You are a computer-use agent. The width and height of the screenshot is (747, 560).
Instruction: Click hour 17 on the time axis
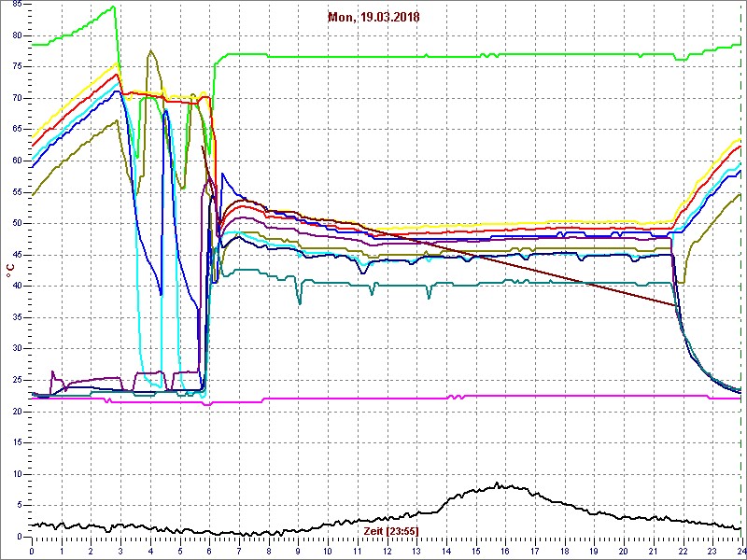tap(534, 551)
